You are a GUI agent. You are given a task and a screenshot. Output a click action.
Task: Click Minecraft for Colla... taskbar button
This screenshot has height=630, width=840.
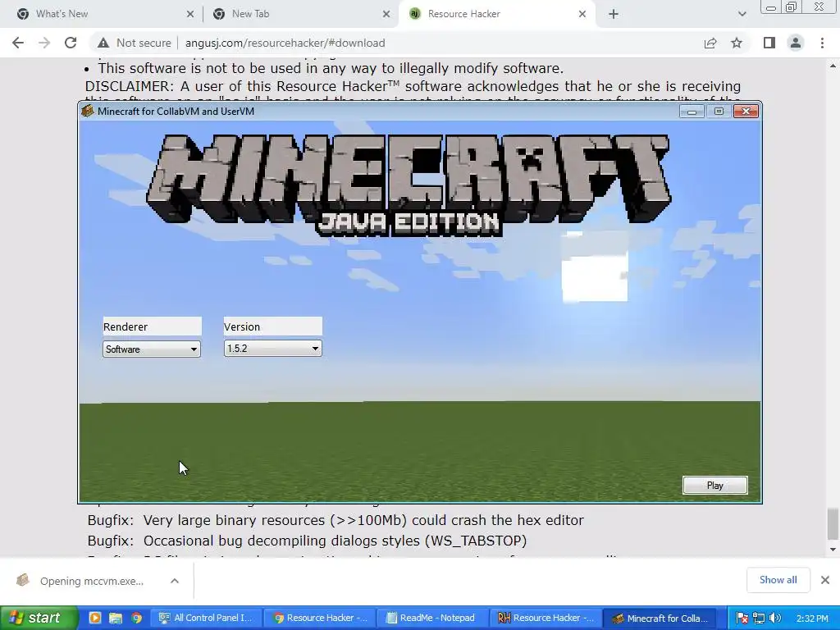tap(660, 618)
